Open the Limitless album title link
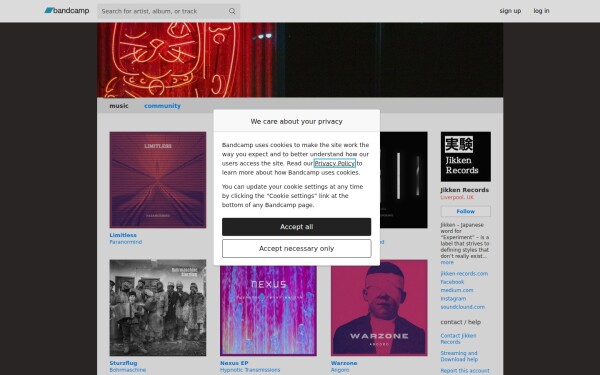Viewport: 600px width, 375px height. (x=123, y=235)
